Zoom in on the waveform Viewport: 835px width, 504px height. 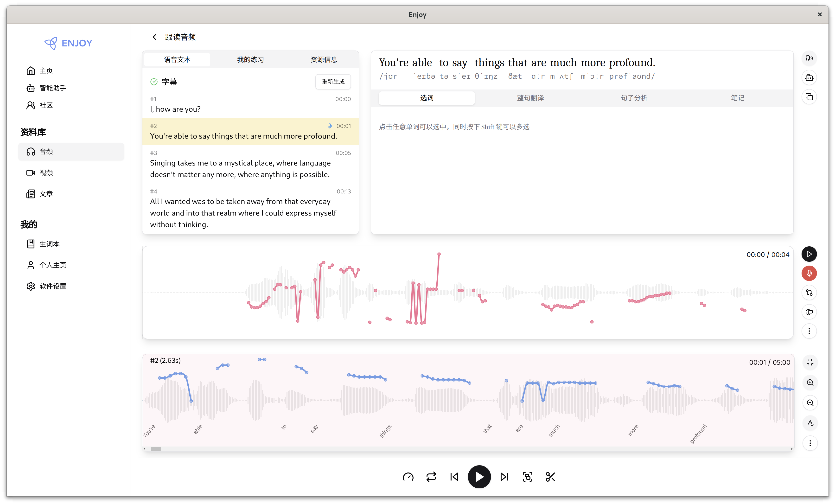(810, 383)
